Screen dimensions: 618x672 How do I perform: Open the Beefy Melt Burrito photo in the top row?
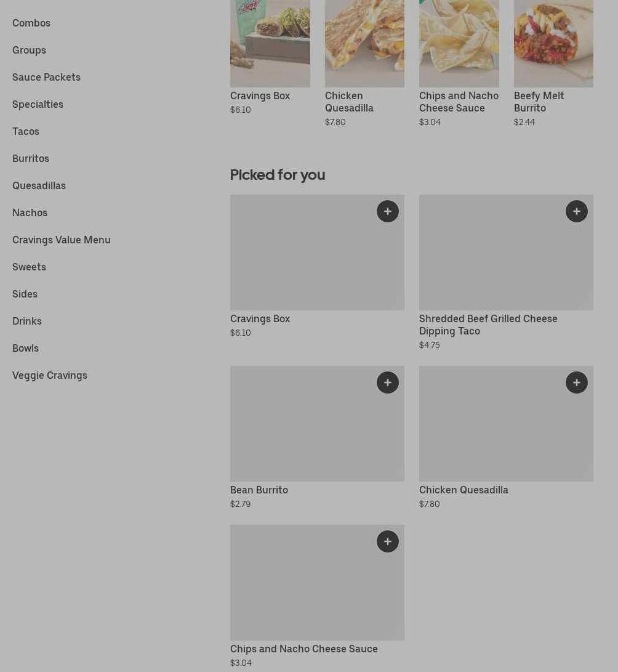point(553,43)
